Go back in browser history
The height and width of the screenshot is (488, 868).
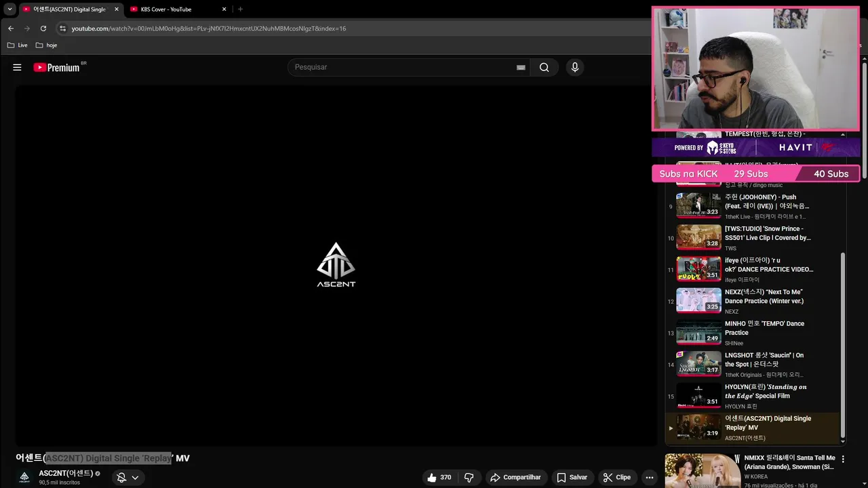pyautogui.click(x=10, y=28)
